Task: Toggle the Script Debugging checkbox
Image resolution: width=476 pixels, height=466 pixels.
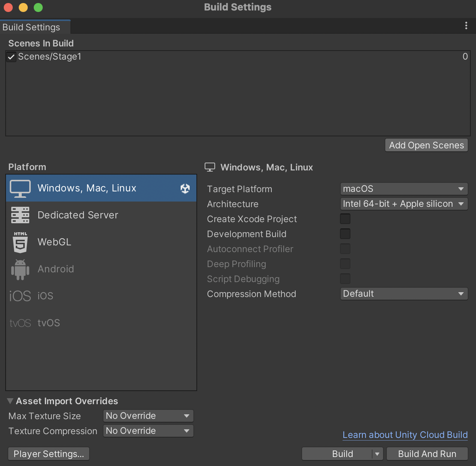Action: tap(345, 279)
